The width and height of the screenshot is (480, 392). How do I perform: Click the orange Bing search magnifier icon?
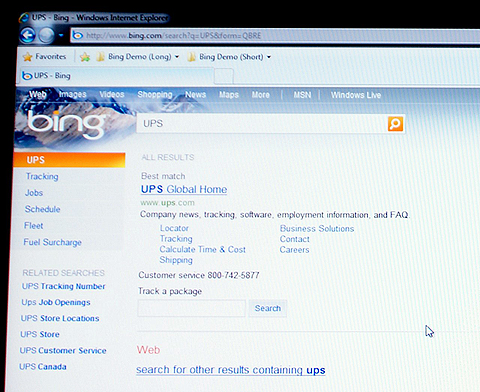(x=395, y=124)
